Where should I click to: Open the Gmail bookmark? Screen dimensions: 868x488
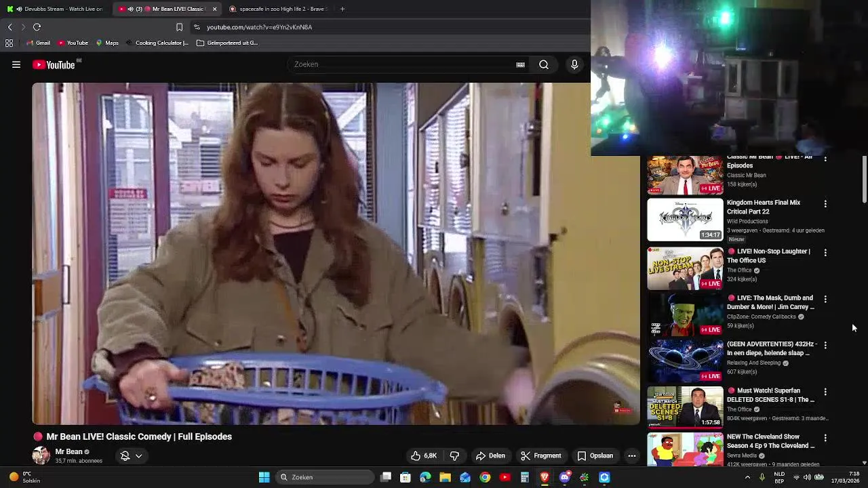[x=39, y=43]
